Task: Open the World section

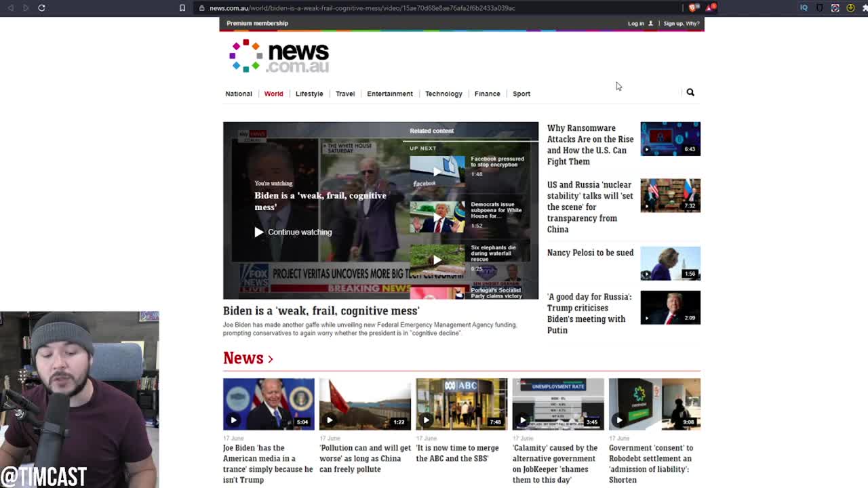Action: pos(274,94)
